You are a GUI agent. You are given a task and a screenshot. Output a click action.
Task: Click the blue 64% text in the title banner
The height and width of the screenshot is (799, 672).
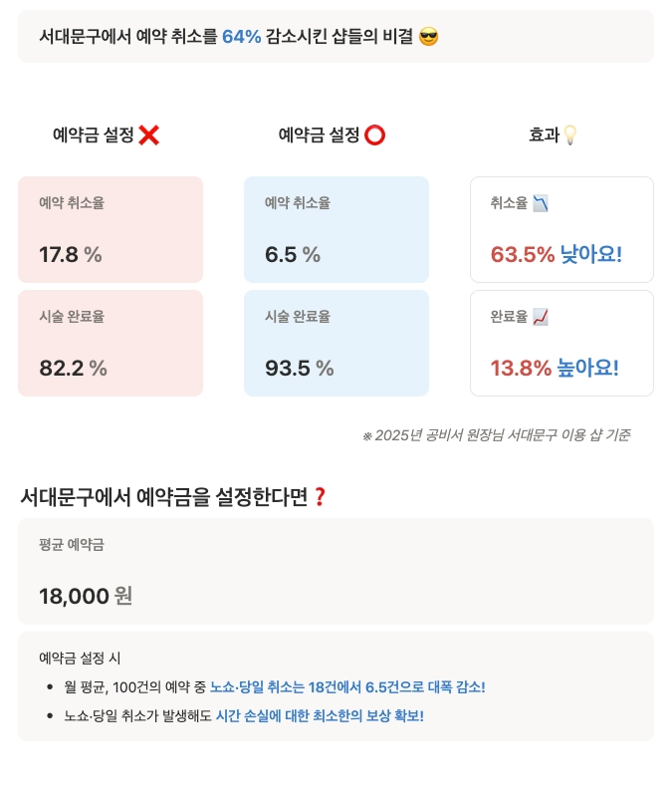(x=241, y=37)
